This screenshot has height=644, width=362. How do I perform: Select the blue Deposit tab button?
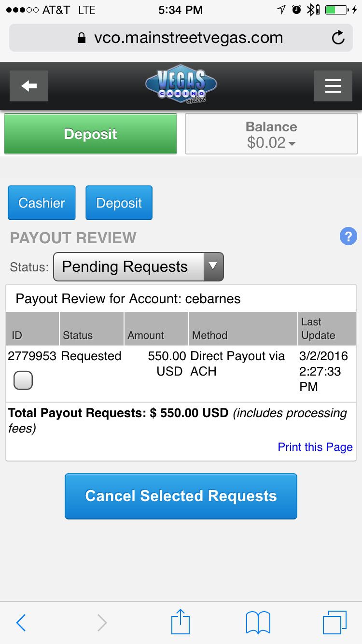[119, 203]
